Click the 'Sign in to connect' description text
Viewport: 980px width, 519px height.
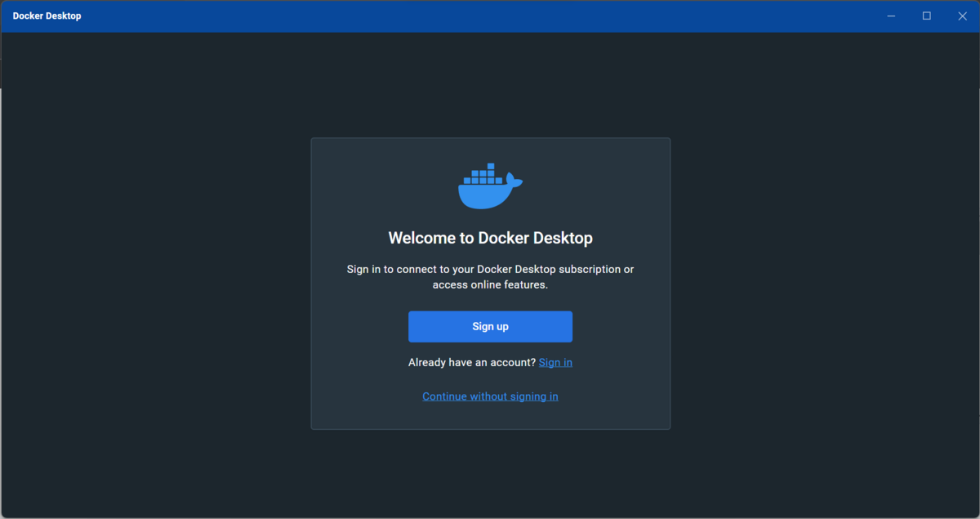[x=490, y=277]
